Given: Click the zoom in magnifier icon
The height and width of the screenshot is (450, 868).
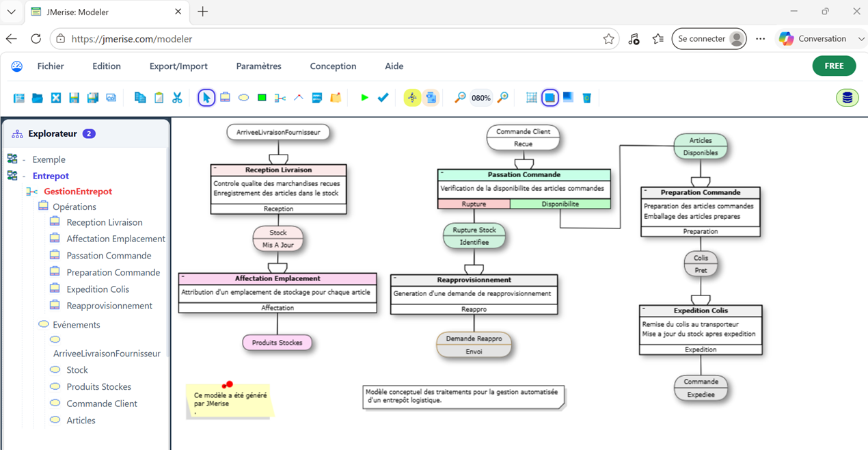Looking at the screenshot, I should pos(502,98).
